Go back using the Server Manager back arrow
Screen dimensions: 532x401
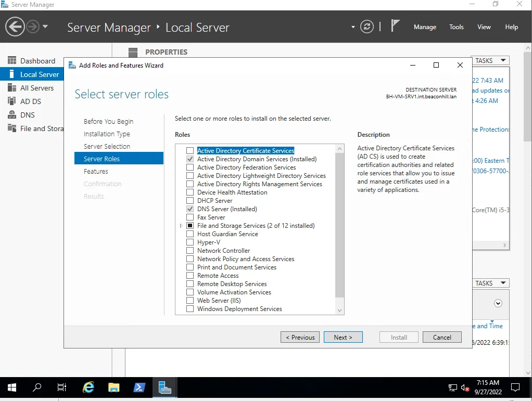15,27
